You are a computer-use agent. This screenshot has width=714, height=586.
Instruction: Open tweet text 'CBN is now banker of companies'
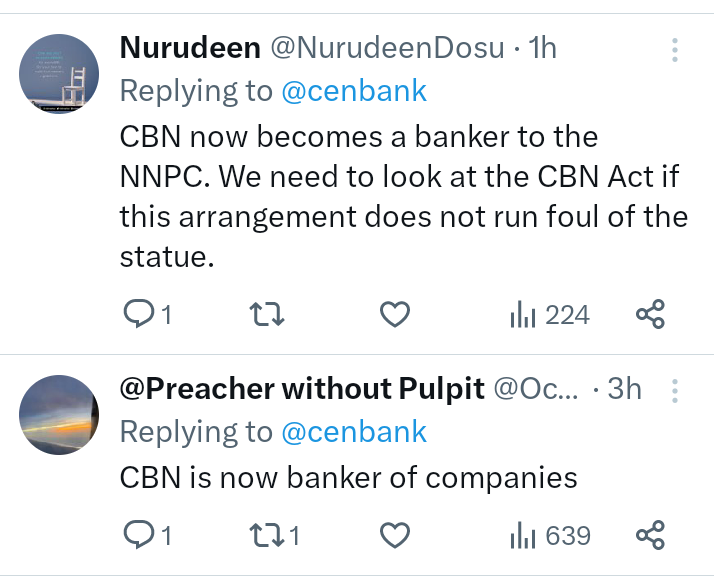pyautogui.click(x=348, y=477)
